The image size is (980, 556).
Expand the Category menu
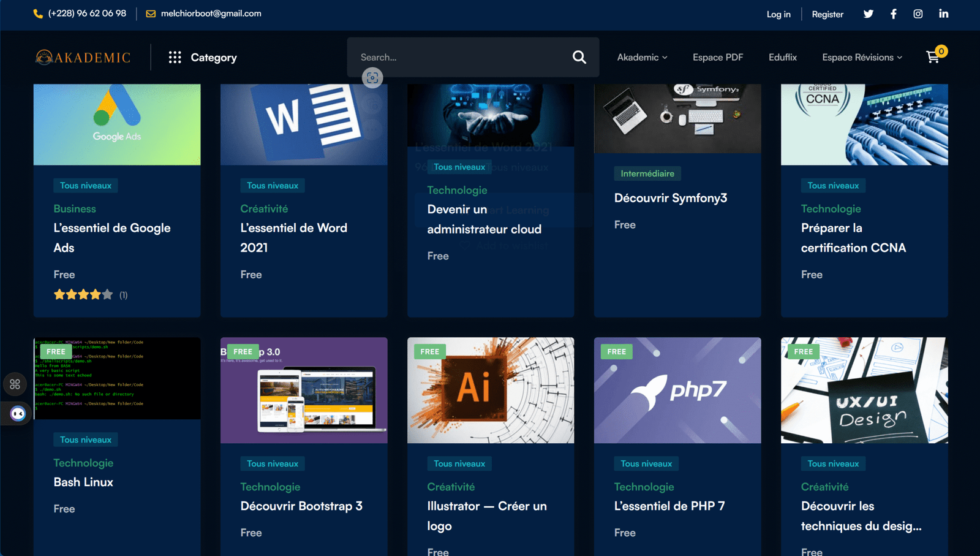213,57
